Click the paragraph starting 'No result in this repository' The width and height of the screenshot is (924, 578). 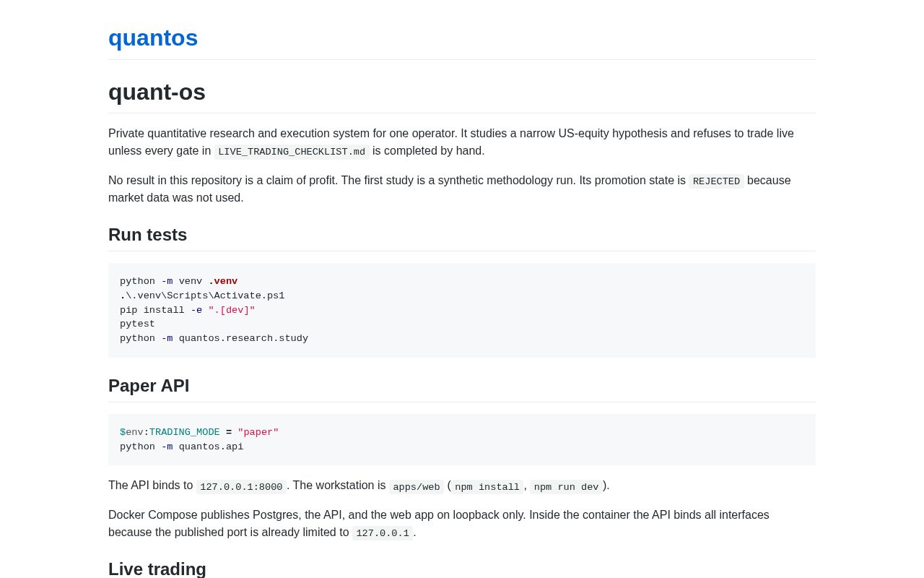pos(462,189)
